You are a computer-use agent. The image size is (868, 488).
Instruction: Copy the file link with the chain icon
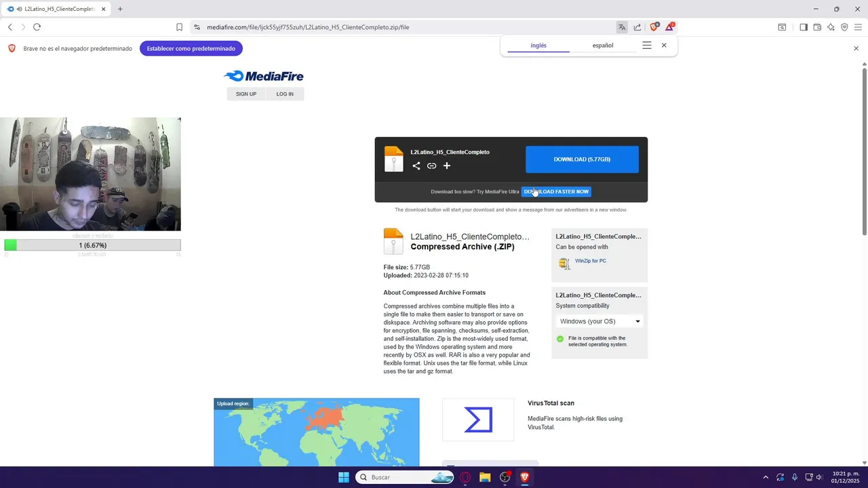(x=431, y=166)
